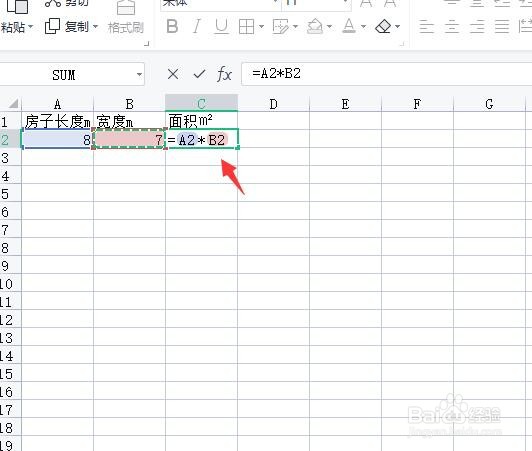Toggle Underline formatting
The image size is (532, 451).
(x=222, y=26)
